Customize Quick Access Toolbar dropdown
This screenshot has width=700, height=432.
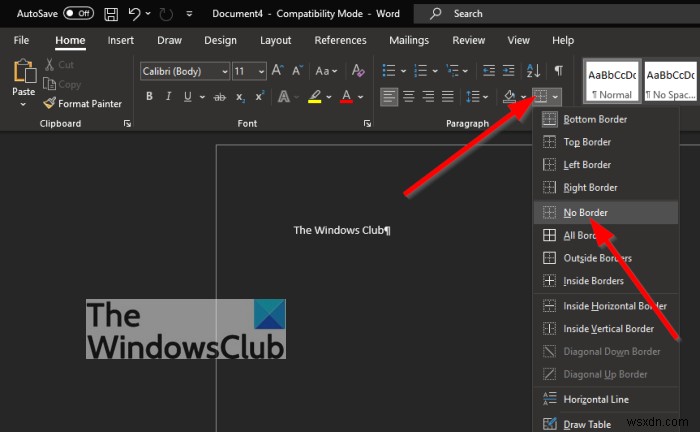pos(189,14)
